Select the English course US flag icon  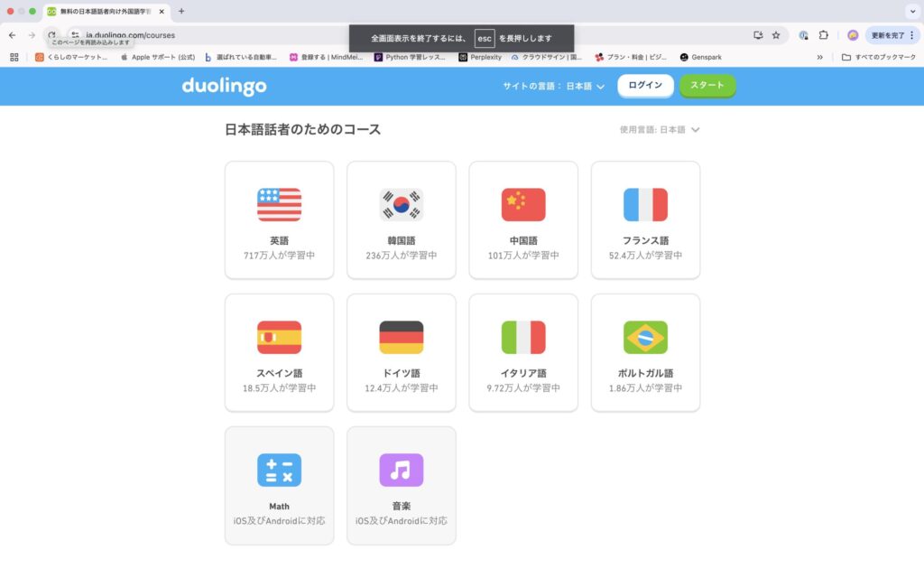click(279, 205)
